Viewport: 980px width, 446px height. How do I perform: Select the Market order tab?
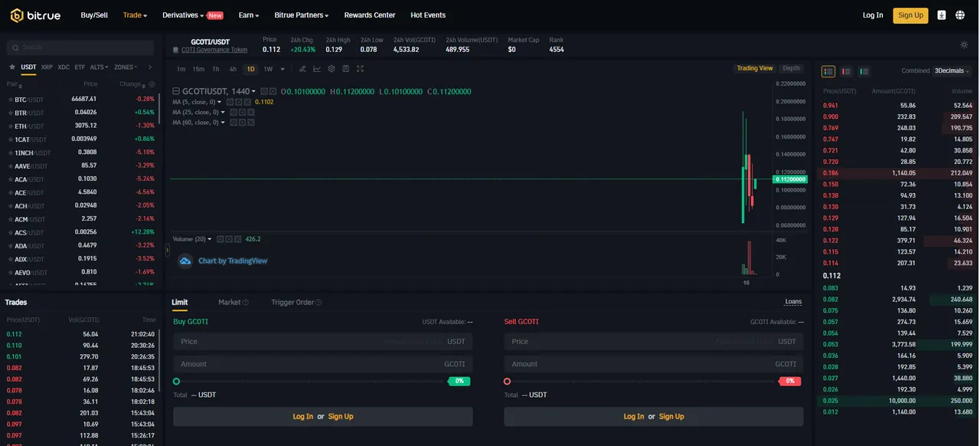pyautogui.click(x=230, y=303)
